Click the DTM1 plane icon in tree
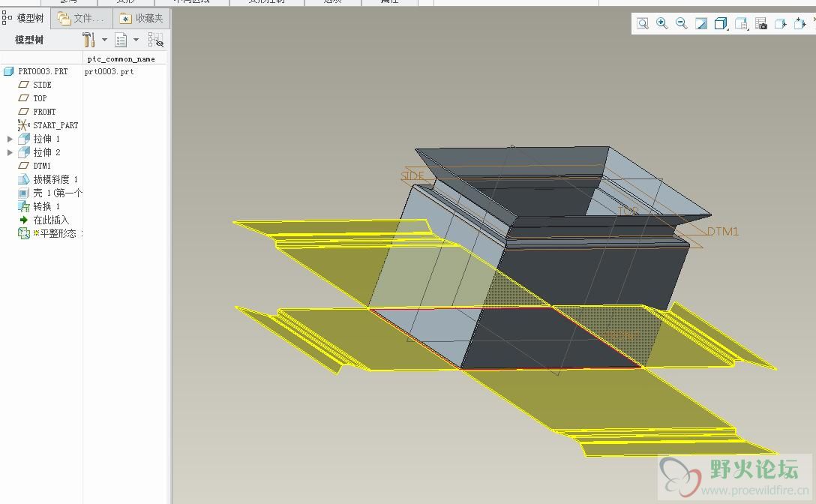The width and height of the screenshot is (816, 504). (x=24, y=166)
